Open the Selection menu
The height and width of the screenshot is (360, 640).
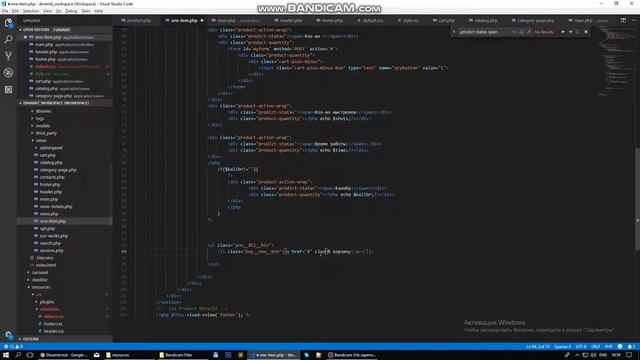(x=31, y=11)
